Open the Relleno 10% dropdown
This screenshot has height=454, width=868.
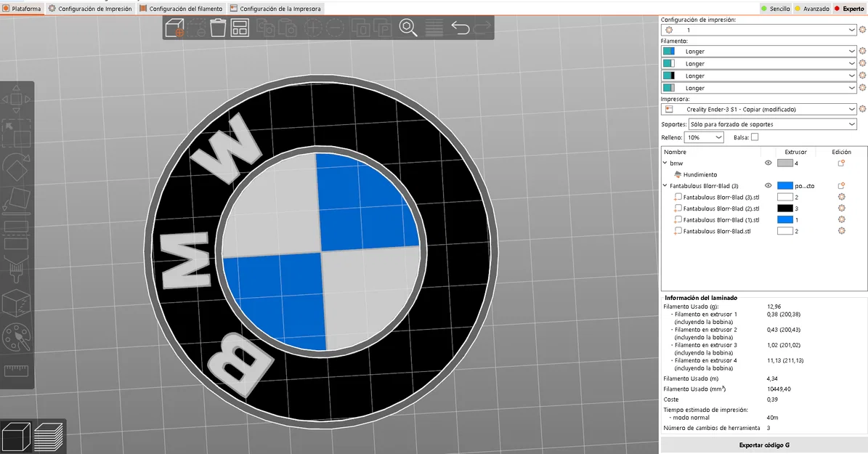704,137
